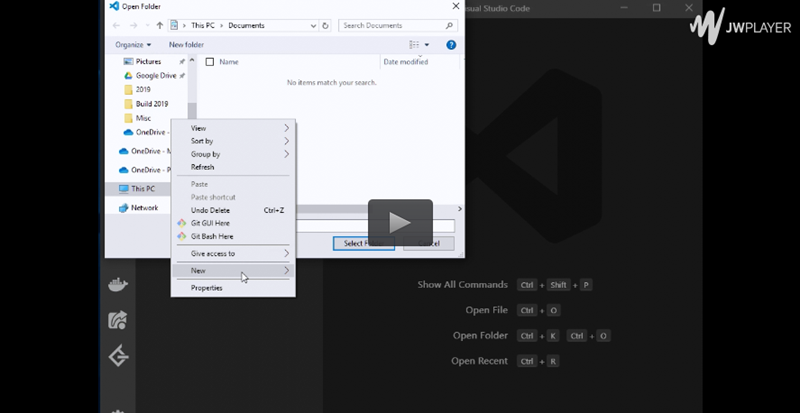Open the change view layout dropdown
800x413 pixels.
click(x=420, y=45)
